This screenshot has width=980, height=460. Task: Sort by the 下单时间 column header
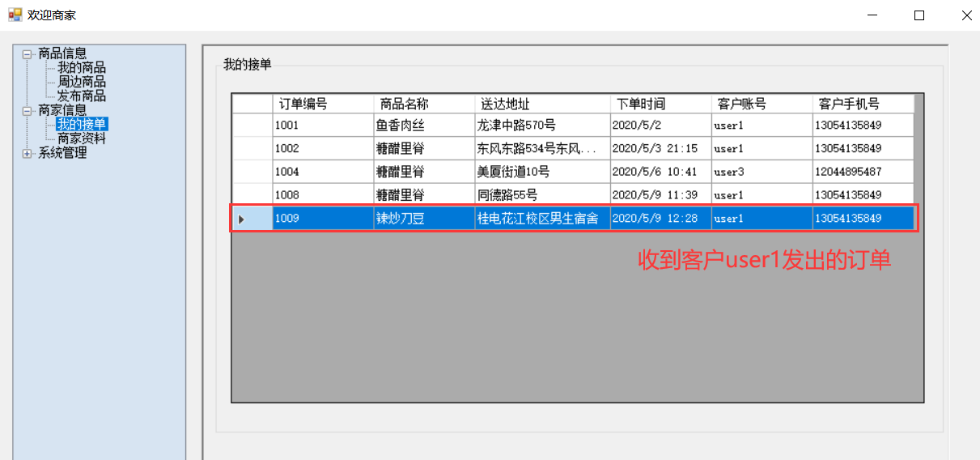point(660,104)
